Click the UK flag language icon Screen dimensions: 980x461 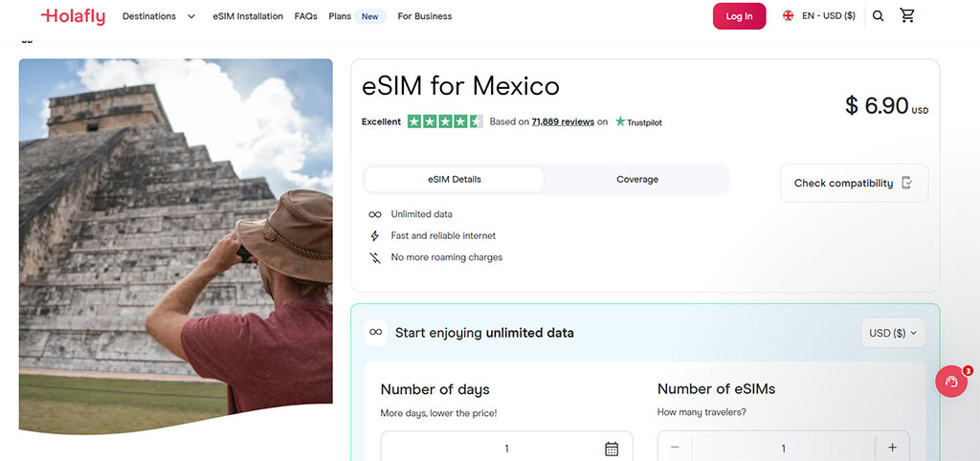[x=789, y=15]
